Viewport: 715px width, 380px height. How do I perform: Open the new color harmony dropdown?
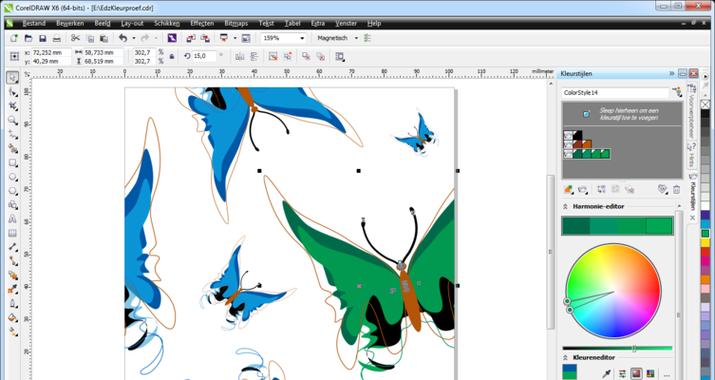point(582,189)
